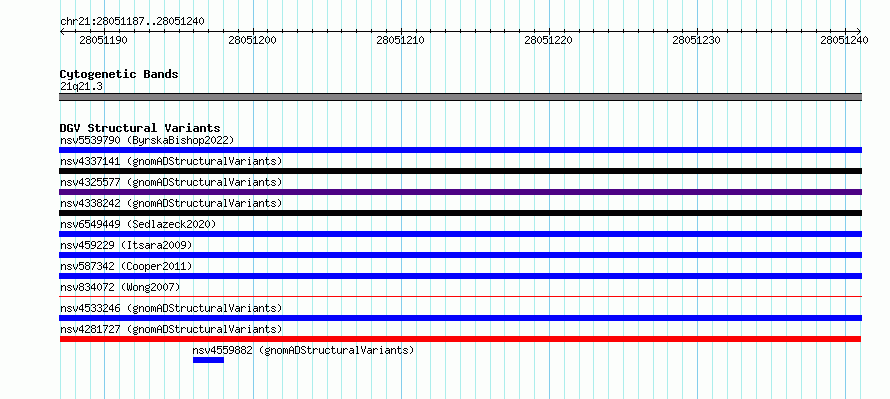
Task: Open nsv587342 (Cooper2011) label
Action: tap(126, 266)
